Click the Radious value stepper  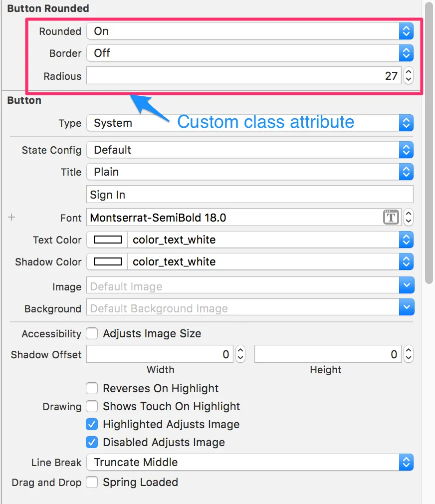pyautogui.click(x=409, y=76)
